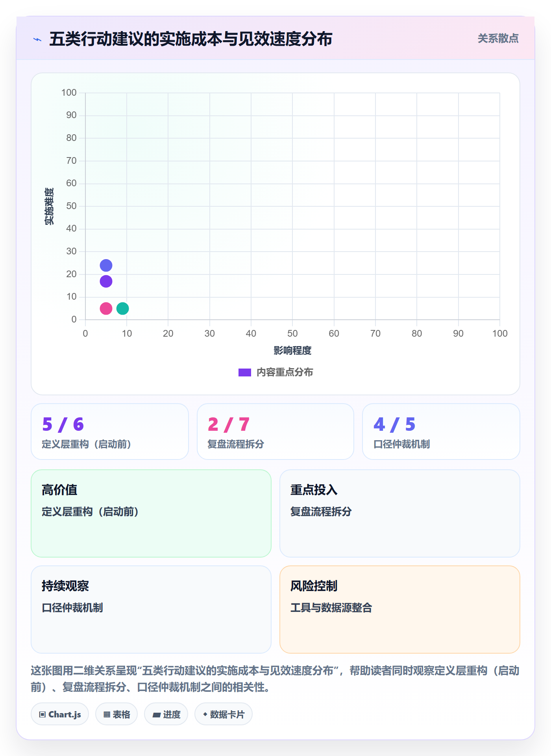Click the 风险控制 quadrant card

click(400, 610)
